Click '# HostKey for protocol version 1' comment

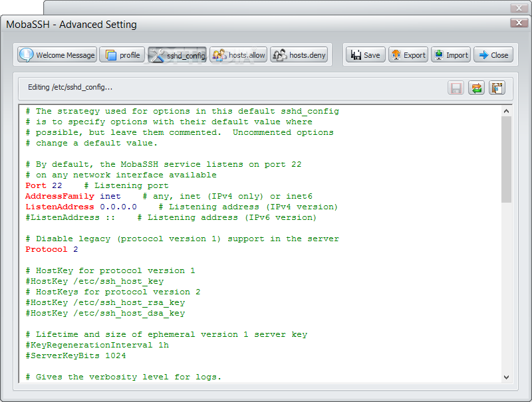(110, 271)
